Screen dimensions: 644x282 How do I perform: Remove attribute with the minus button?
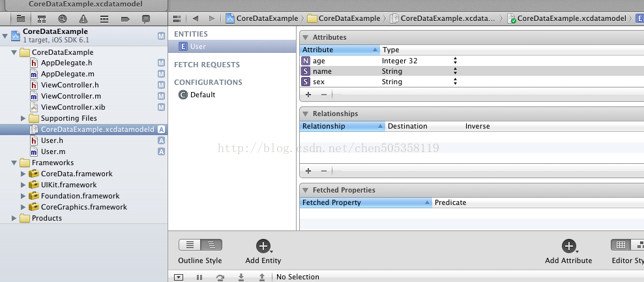[324, 95]
